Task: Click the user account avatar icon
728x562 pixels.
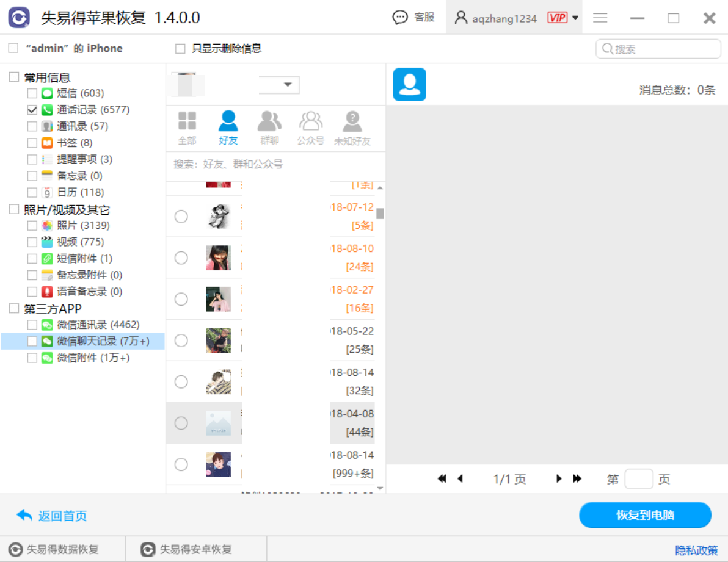Action: [x=460, y=18]
